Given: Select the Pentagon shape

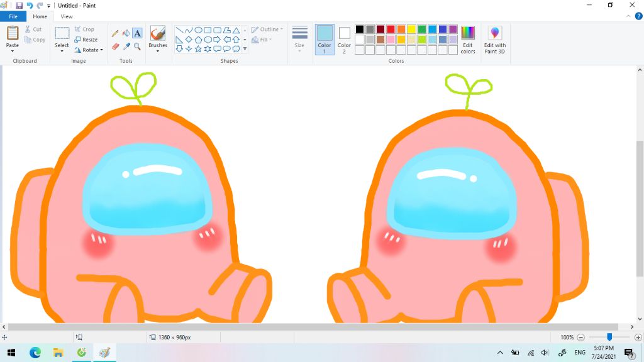Looking at the screenshot, I should tap(198, 40).
